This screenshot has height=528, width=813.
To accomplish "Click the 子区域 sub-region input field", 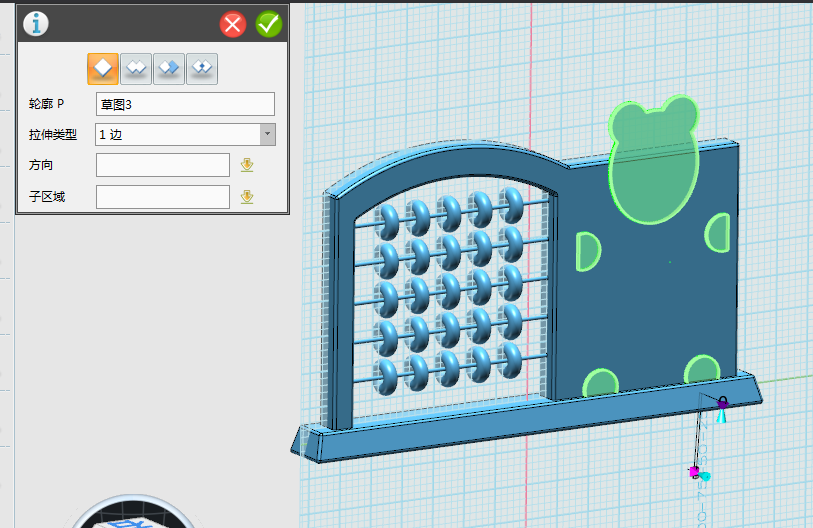I will (163, 197).
